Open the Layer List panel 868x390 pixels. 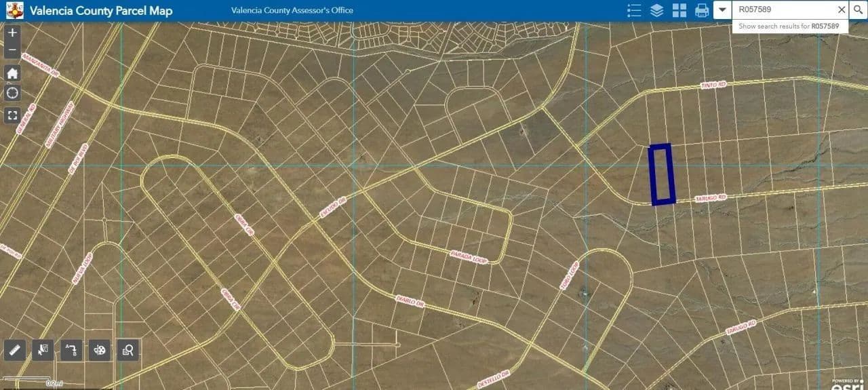(x=656, y=10)
